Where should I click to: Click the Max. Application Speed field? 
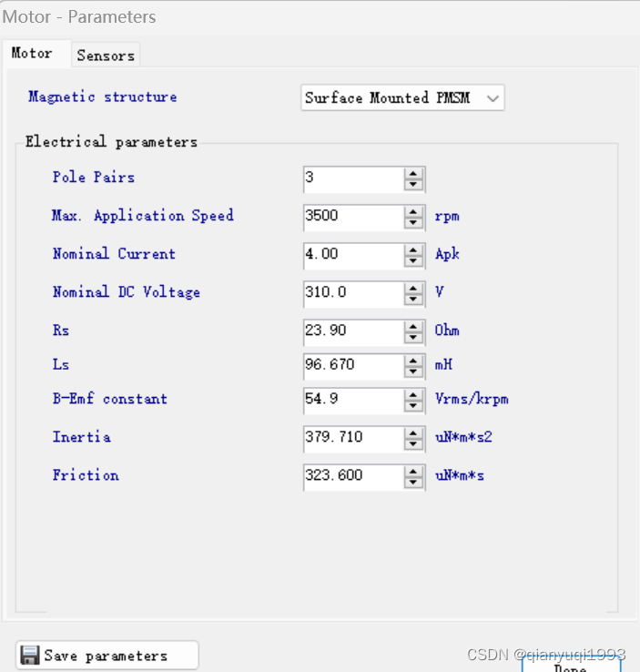pyautogui.click(x=353, y=217)
